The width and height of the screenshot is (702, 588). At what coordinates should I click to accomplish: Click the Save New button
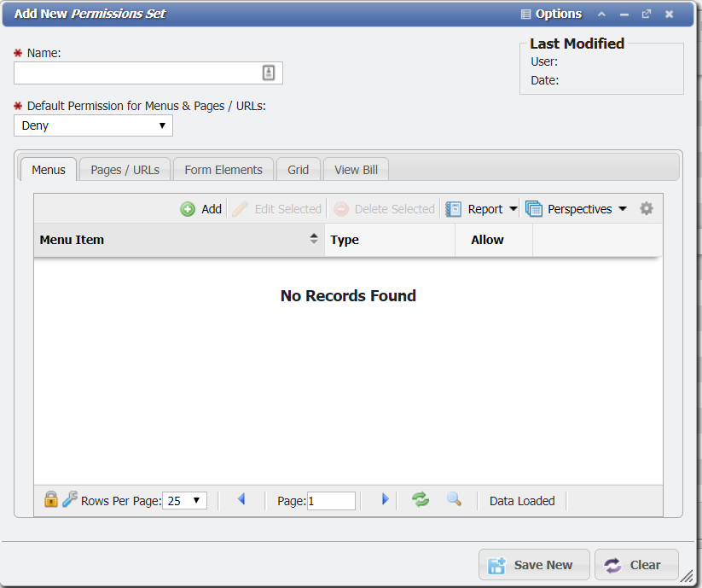[534, 564]
